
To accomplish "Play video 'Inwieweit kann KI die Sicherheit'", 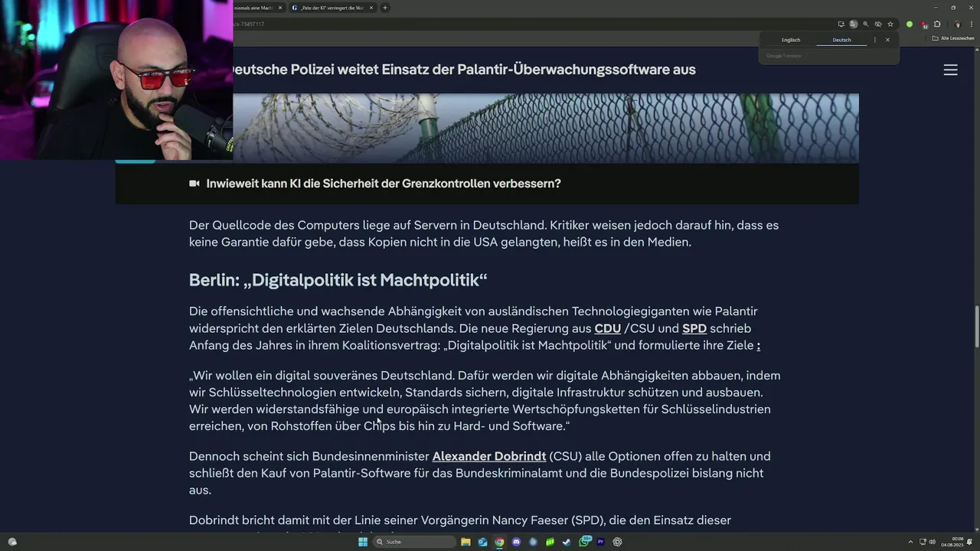I will pos(375,184).
